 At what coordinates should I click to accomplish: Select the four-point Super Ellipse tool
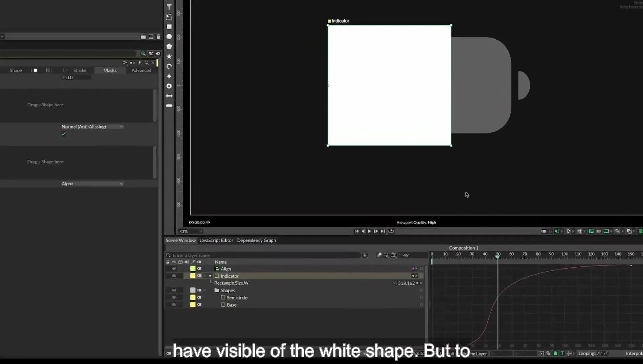[169, 76]
